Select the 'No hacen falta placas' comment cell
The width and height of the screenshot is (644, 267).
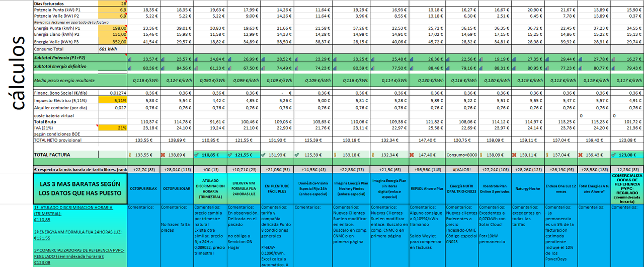[177, 235]
